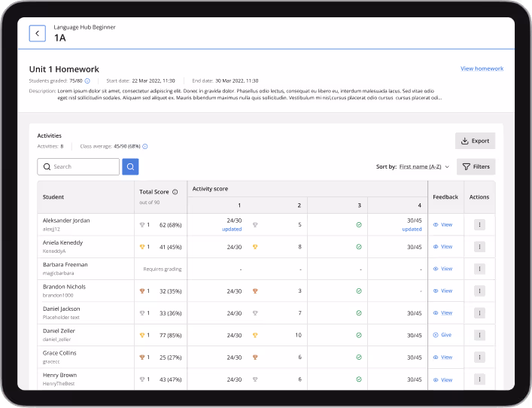Viewport: 532px width, 408px height.
Task: Click activity column header 3
Action: pyautogui.click(x=359, y=206)
